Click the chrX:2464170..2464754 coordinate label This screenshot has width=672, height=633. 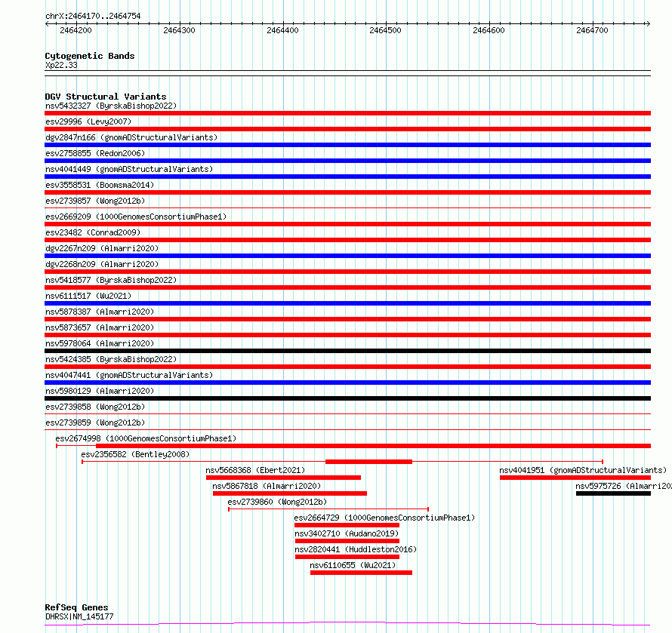(93, 16)
